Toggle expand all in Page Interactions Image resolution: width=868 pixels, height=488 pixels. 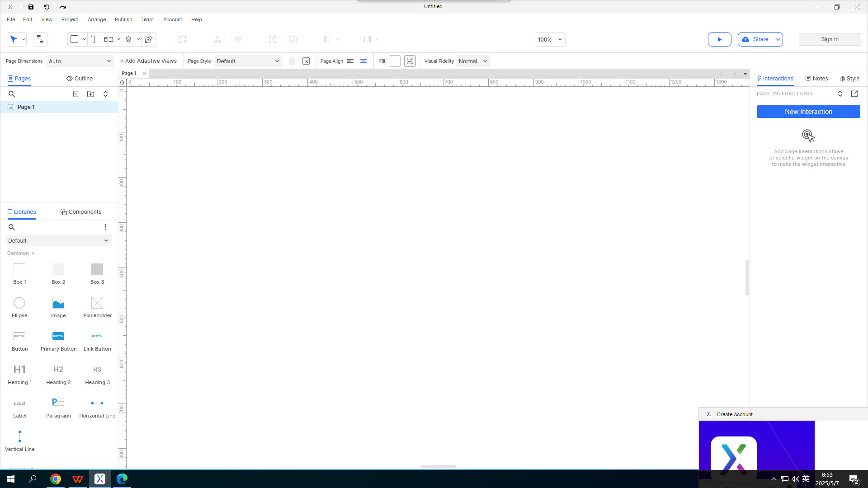840,94
